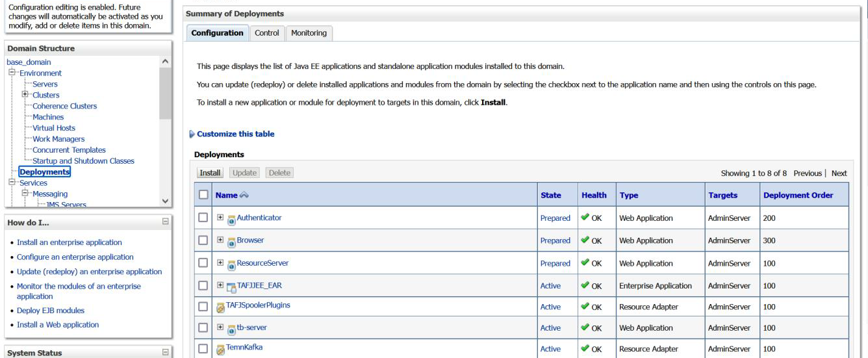The image size is (868, 358).
Task: Expand Customize this table section
Action: coord(192,134)
